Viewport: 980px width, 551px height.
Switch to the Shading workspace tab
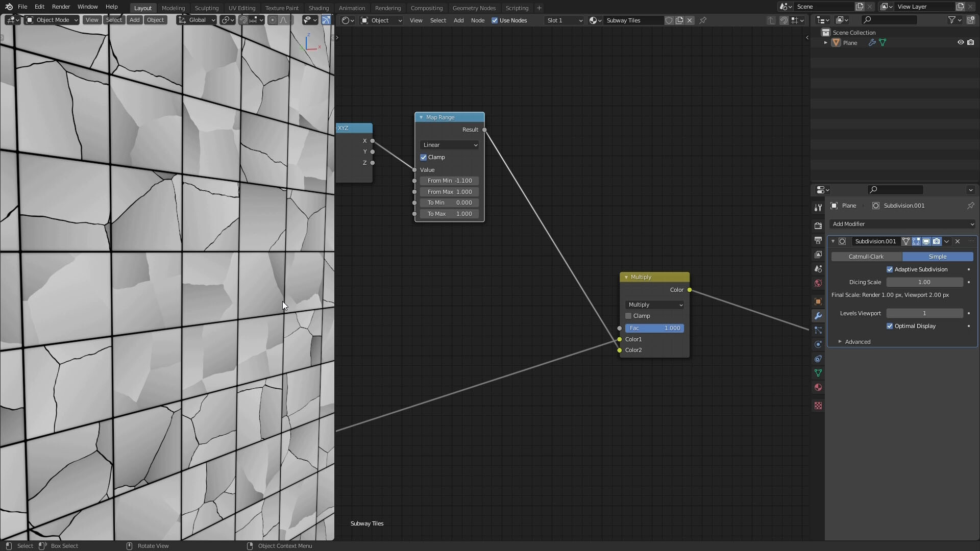coord(318,8)
